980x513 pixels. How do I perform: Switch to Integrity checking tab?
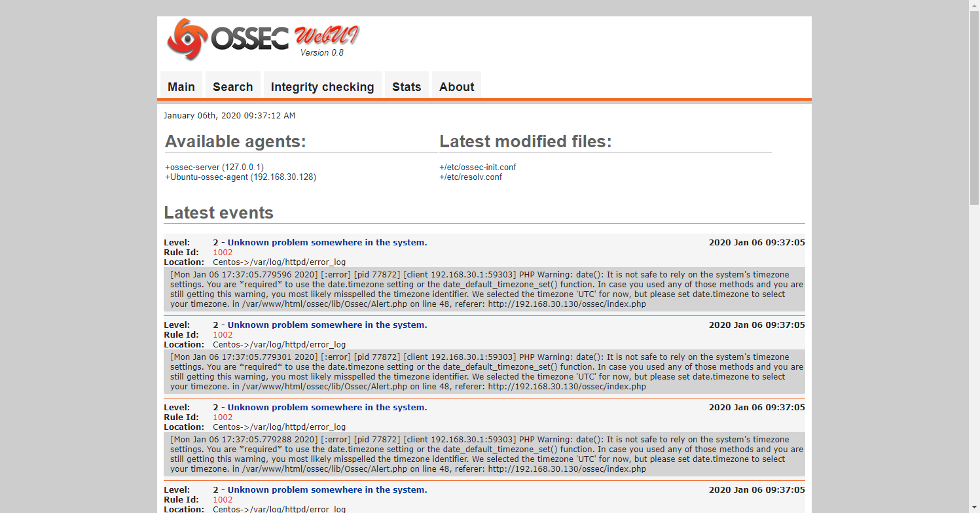pyautogui.click(x=322, y=86)
